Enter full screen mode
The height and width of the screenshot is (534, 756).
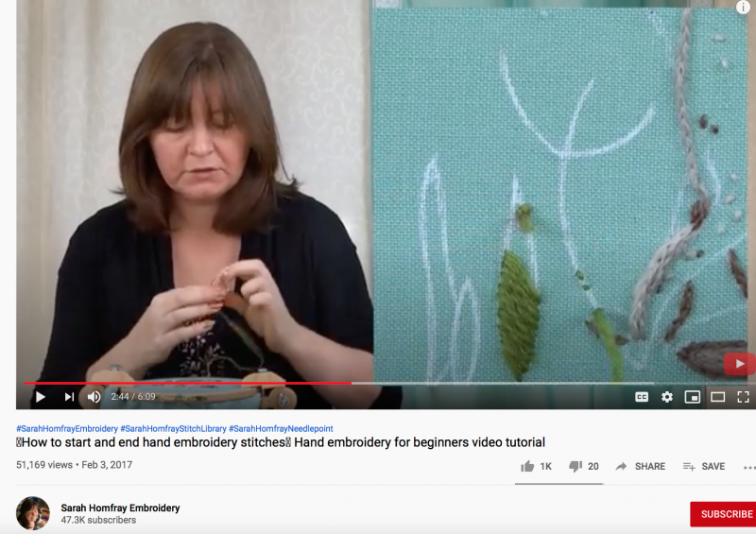point(743,397)
